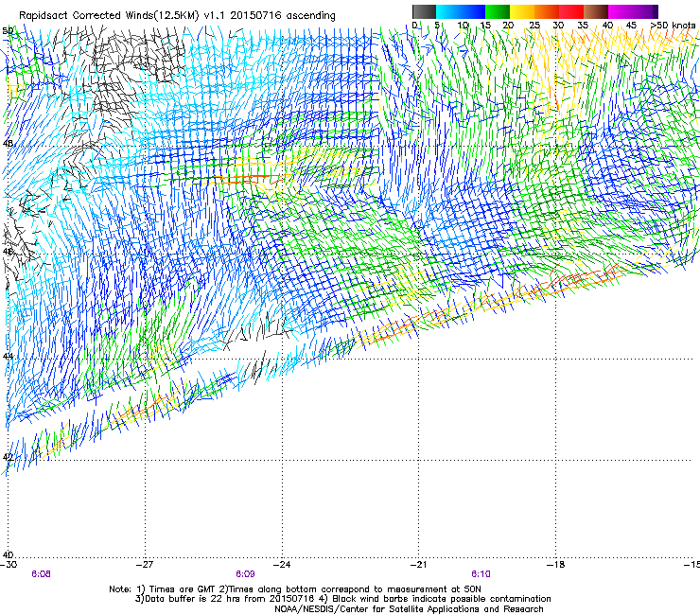Click the latitude label '42'

click(x=8, y=457)
